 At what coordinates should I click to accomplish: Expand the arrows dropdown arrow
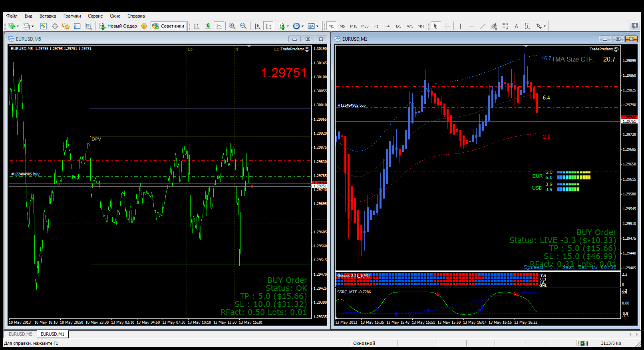pos(545,26)
